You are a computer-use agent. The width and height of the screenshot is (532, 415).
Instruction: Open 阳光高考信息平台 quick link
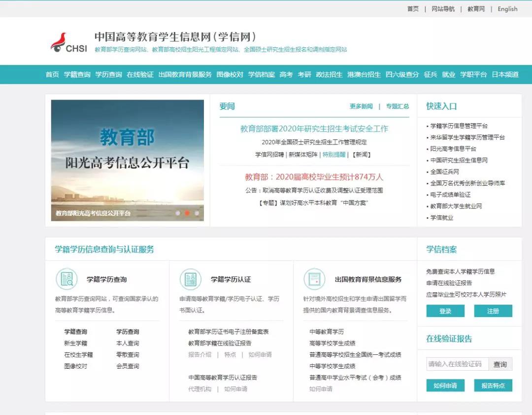(x=453, y=149)
